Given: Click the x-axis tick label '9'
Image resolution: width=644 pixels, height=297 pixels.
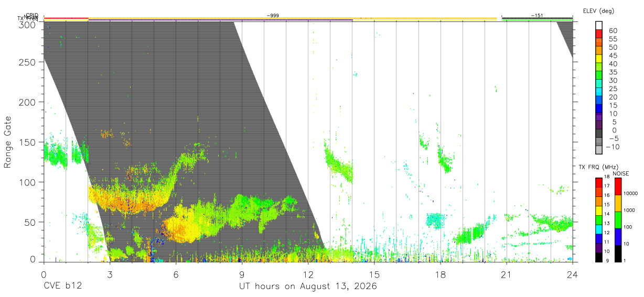Looking at the screenshot, I should 242,274.
